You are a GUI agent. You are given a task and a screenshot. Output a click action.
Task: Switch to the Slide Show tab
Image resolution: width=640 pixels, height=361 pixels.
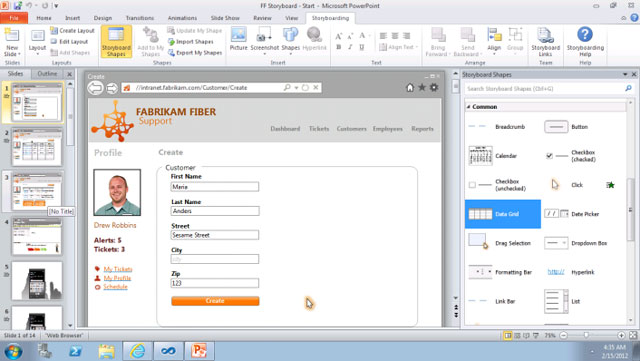(x=225, y=18)
